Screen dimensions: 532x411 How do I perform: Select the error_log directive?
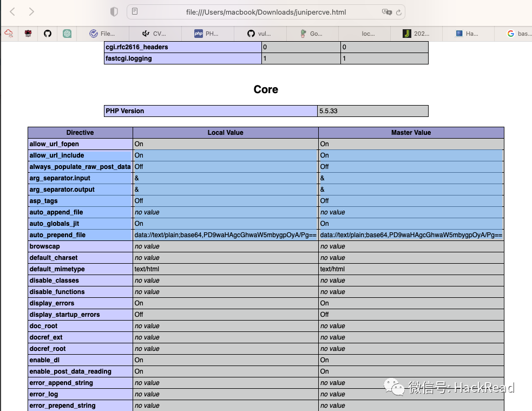click(x=44, y=394)
